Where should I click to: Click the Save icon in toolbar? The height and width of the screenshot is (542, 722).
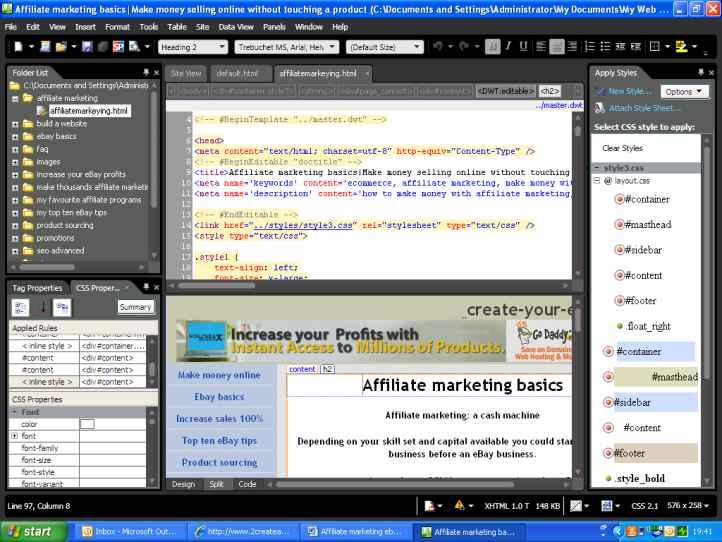[86, 47]
